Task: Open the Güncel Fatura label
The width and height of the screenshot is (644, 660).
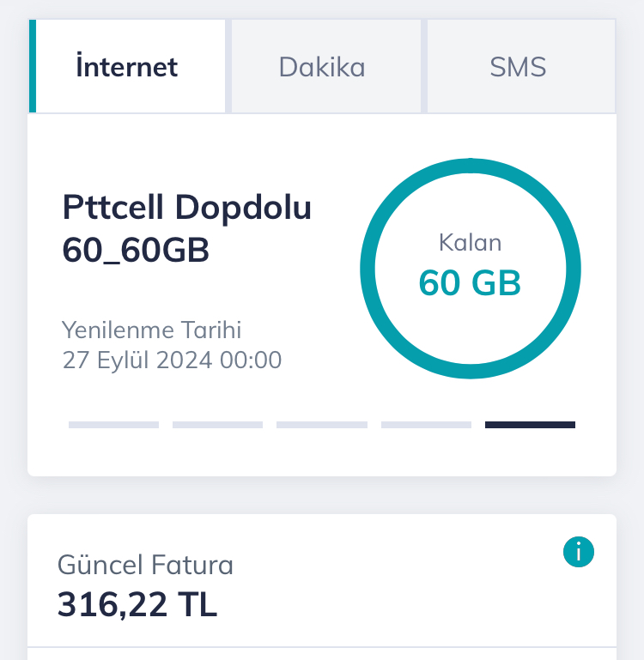Action: pyautogui.click(x=145, y=565)
